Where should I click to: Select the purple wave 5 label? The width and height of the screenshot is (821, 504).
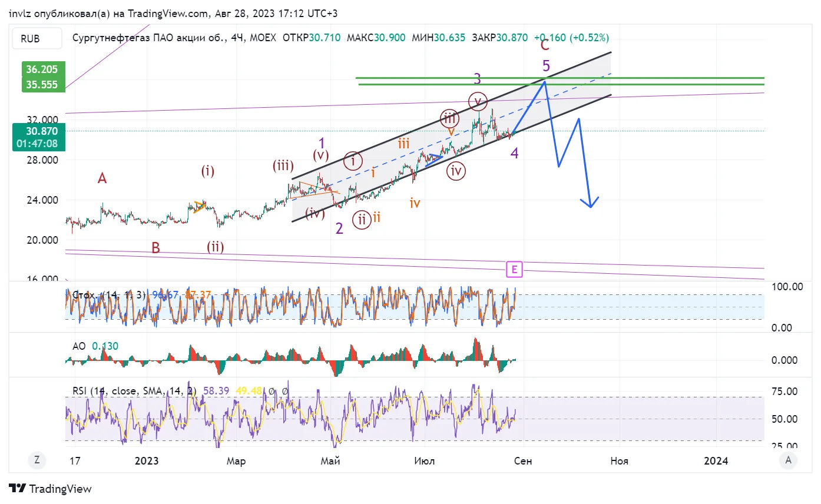547,65
